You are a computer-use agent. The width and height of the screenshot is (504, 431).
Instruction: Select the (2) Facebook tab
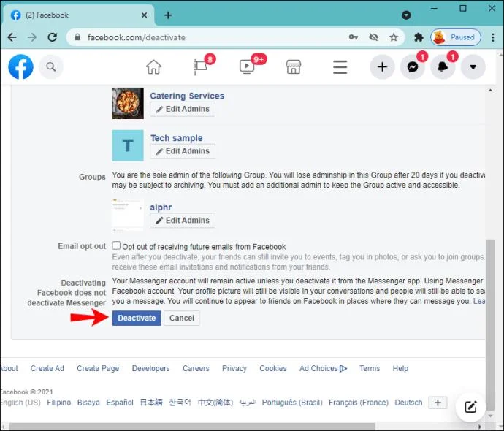click(78, 15)
